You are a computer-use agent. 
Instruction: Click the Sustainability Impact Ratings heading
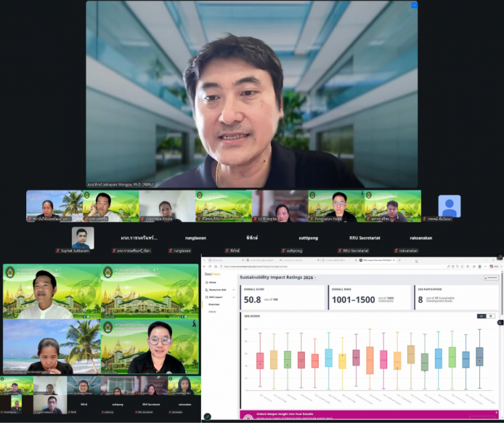pos(271,277)
